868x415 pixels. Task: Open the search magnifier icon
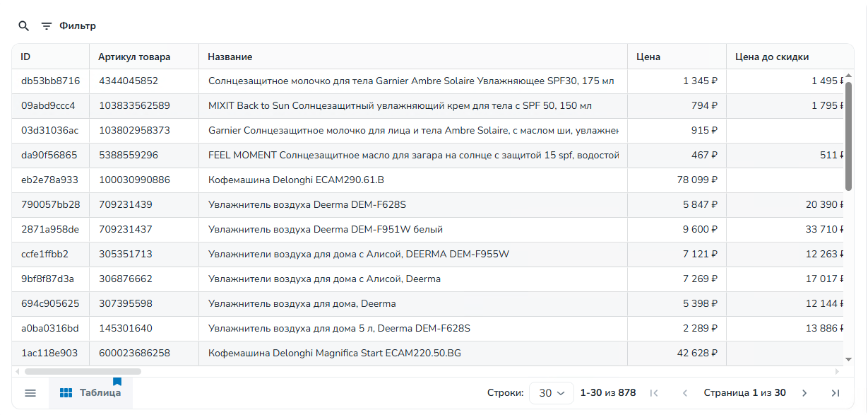click(x=24, y=26)
